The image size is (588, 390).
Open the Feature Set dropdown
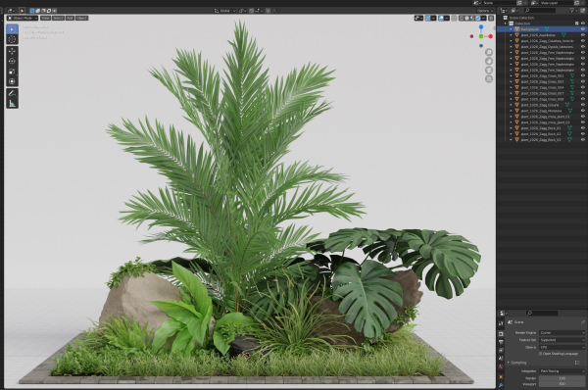click(x=562, y=340)
